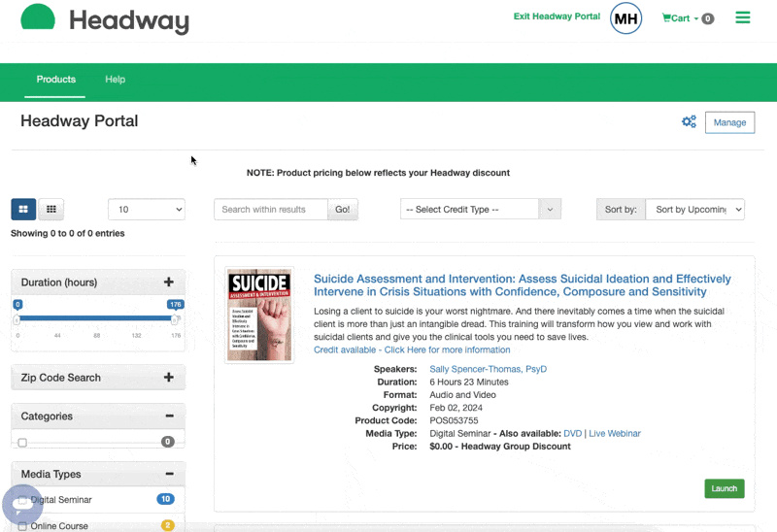The height and width of the screenshot is (532, 777).
Task: Switch to large grid view
Action: pyautogui.click(x=23, y=209)
